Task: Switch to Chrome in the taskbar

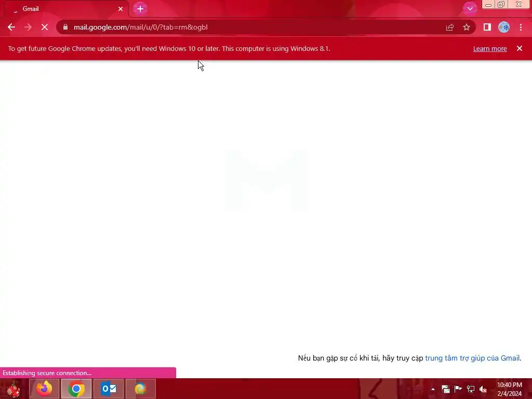Action: 76,389
